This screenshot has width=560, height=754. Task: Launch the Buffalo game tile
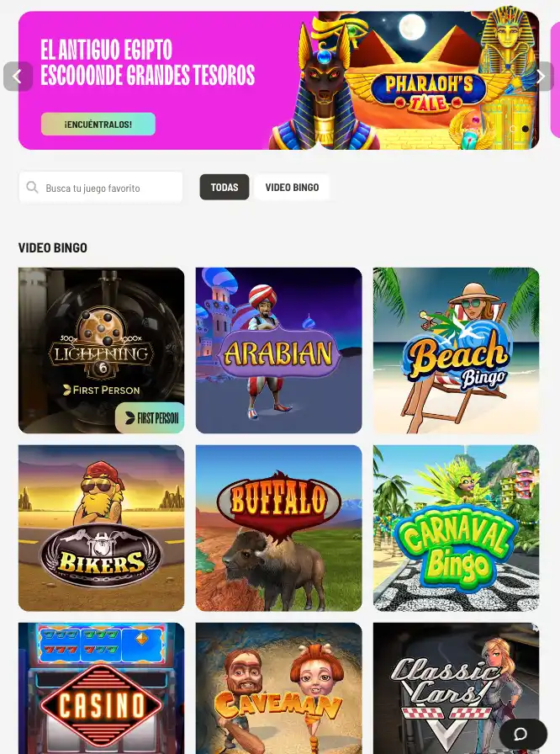[278, 528]
